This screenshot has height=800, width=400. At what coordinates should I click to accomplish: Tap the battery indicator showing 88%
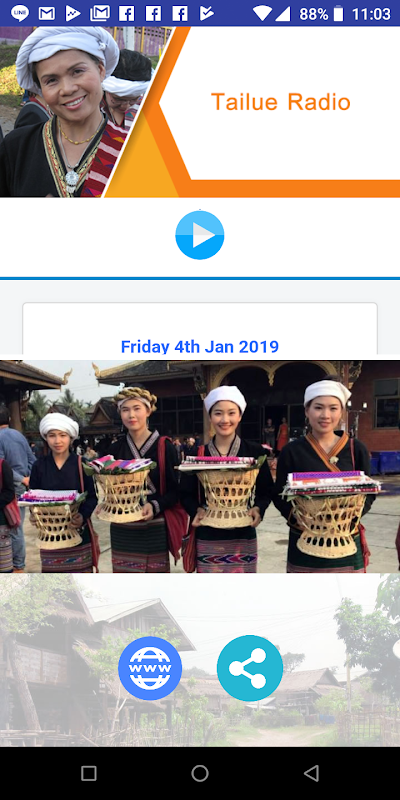(x=321, y=14)
